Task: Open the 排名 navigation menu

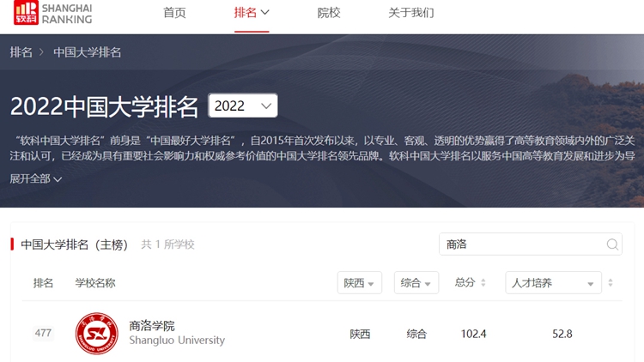Action: tap(252, 13)
